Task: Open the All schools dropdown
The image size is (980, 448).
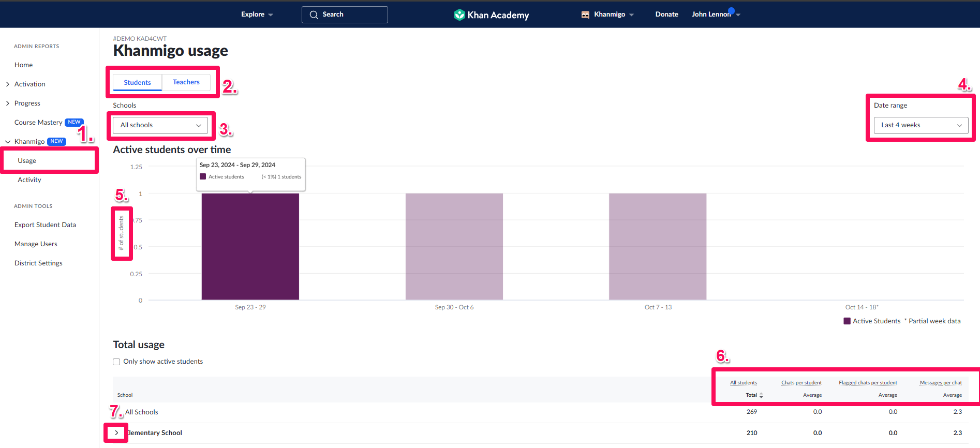Action: 160,125
